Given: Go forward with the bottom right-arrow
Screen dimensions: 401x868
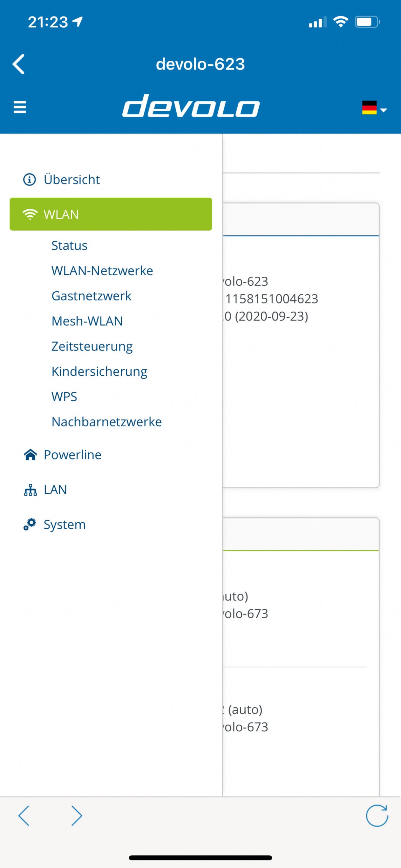Looking at the screenshot, I should click(x=77, y=816).
